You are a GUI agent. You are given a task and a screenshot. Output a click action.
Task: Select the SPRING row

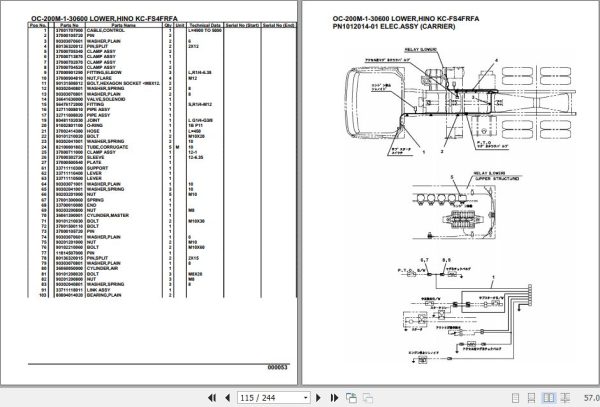162,200
